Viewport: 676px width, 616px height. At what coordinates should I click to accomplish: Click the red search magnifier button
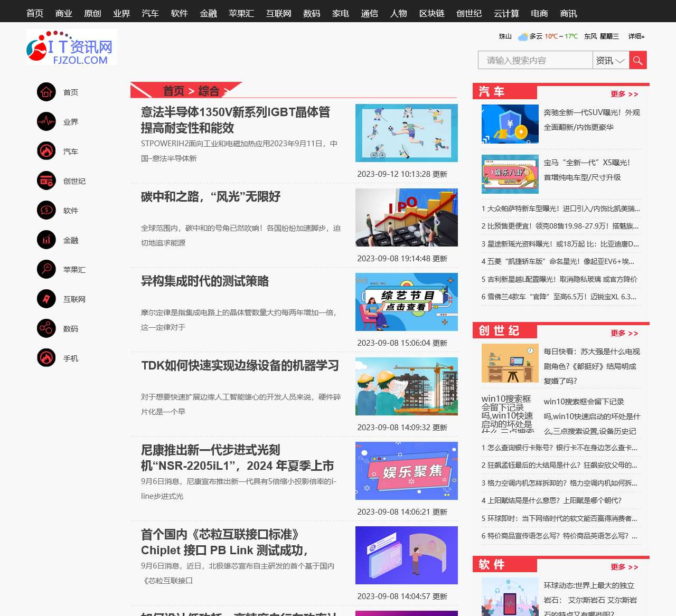(637, 60)
